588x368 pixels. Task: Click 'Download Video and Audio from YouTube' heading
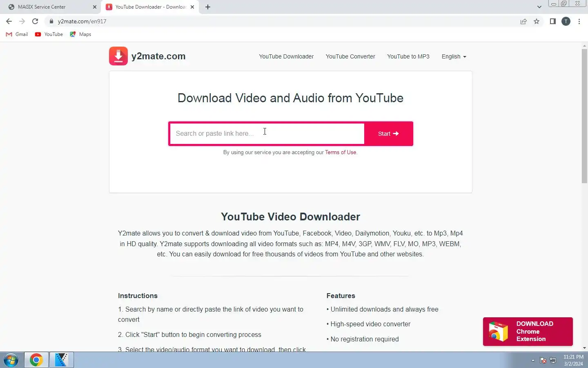pyautogui.click(x=290, y=98)
